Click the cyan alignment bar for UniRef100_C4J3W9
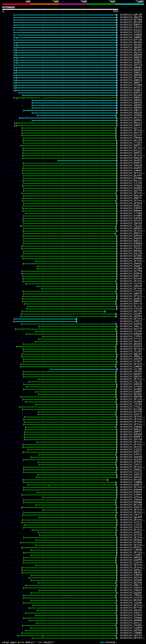The image size is (146, 644). tap(84, 369)
